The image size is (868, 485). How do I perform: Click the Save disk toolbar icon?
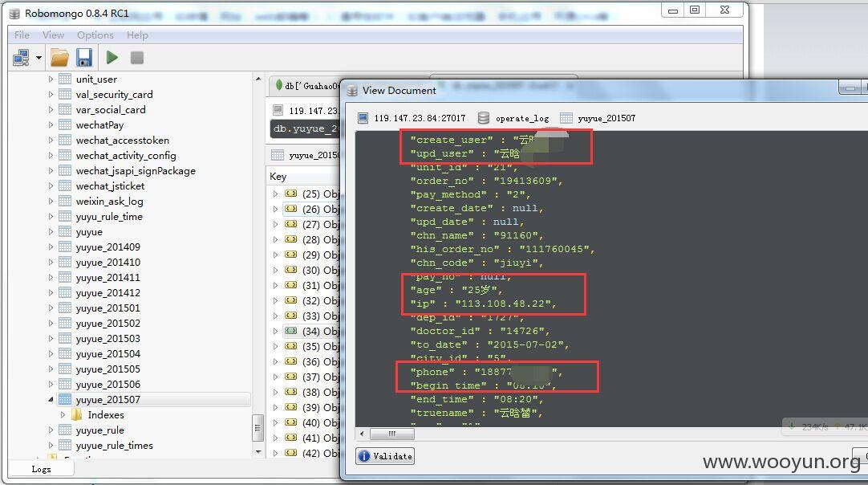(84, 58)
